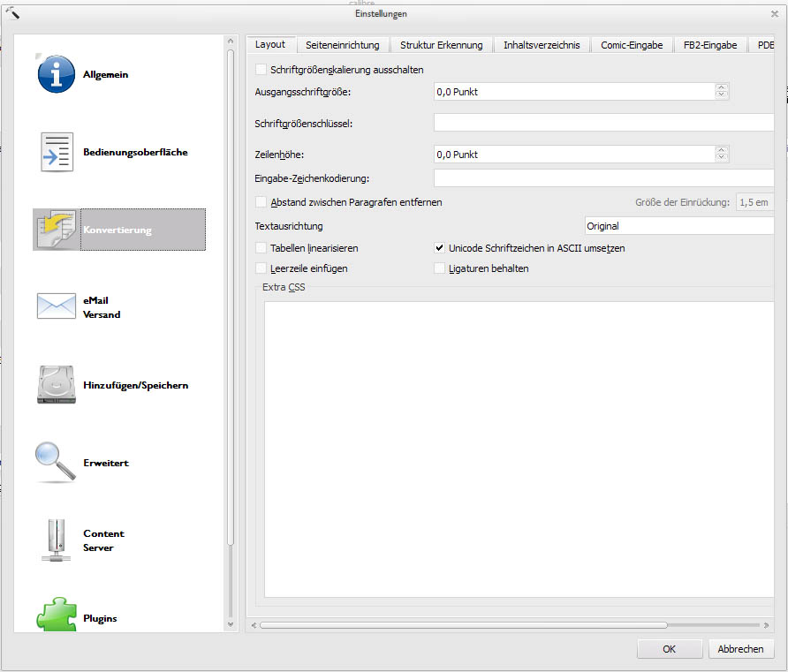Click the Plugins label
The height and width of the screenshot is (672, 788).
click(100, 618)
